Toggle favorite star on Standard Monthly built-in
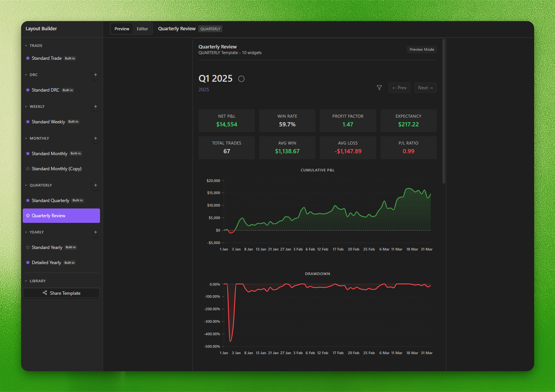Screen dimensions: 555x392 (28, 154)
